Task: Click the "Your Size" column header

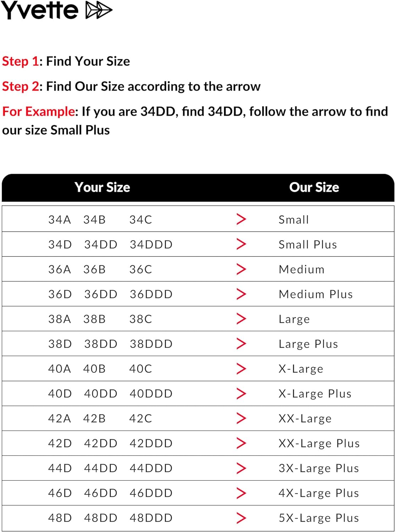Action: (x=102, y=187)
